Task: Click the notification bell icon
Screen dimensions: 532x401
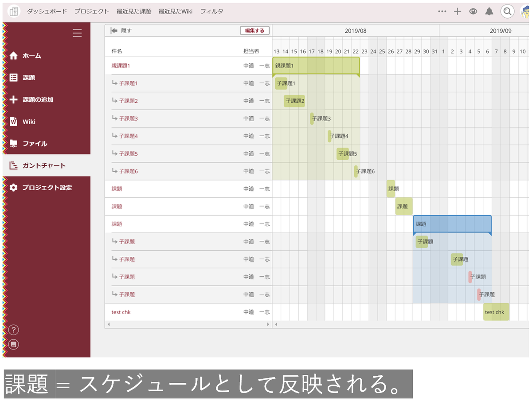Action: click(x=489, y=12)
